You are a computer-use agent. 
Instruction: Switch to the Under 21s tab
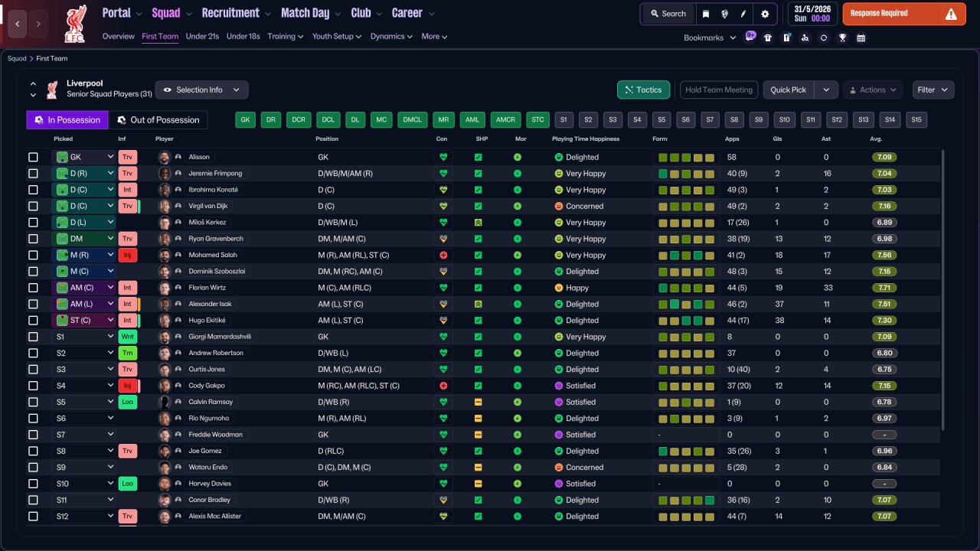point(202,36)
